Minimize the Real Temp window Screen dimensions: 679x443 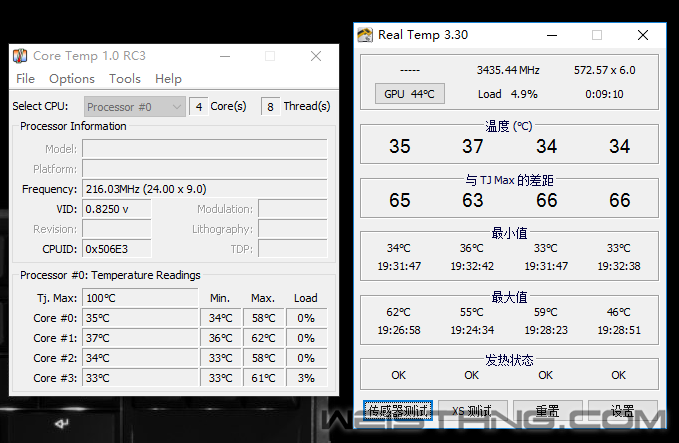(x=552, y=35)
